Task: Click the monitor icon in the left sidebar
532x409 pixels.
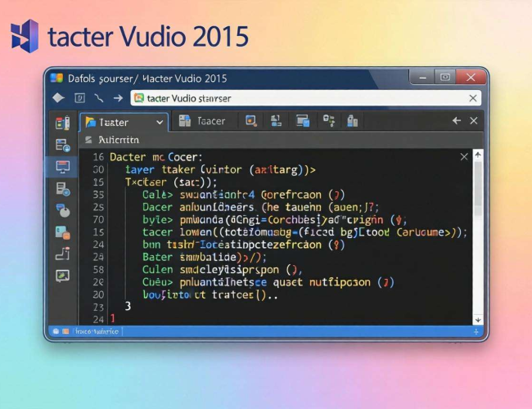Action: coord(62,167)
